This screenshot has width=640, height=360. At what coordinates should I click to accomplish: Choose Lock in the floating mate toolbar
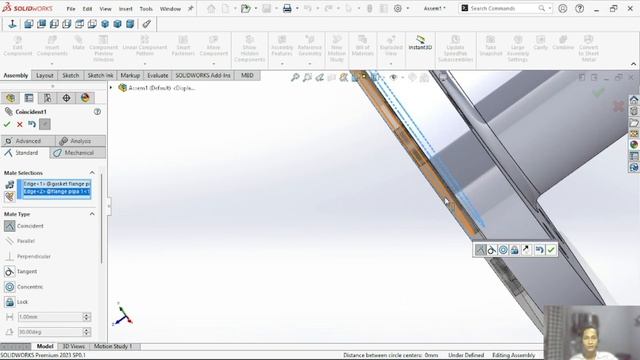[515, 250]
